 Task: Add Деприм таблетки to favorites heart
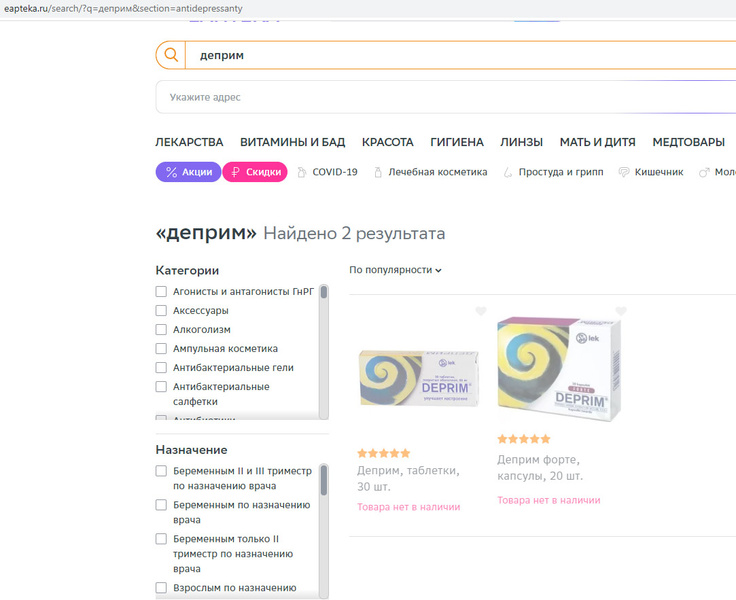(x=481, y=311)
